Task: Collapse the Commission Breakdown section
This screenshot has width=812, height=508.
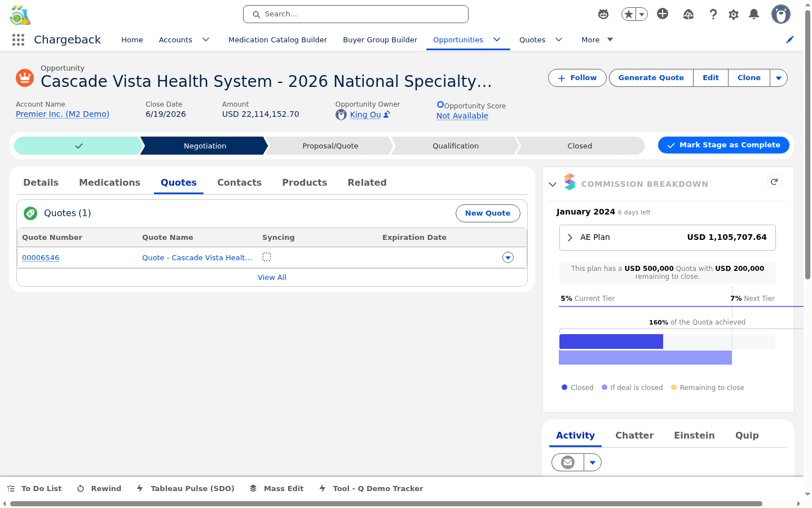Action: coord(553,184)
